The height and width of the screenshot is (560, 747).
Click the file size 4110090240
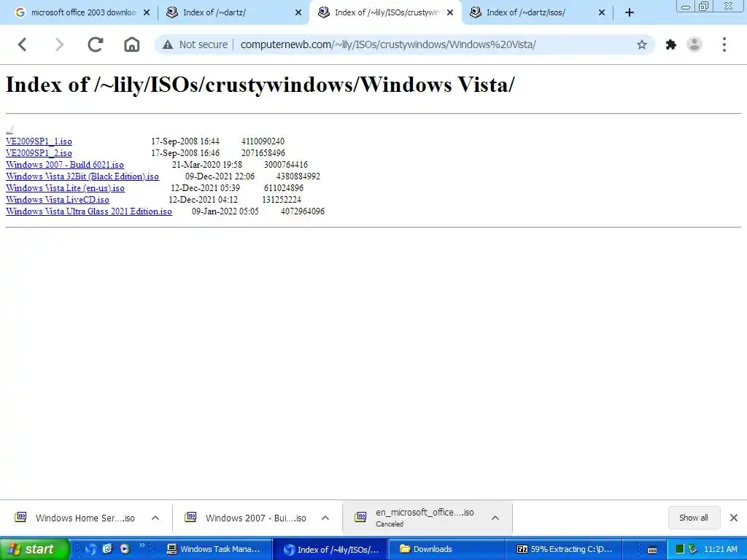pyautogui.click(x=263, y=141)
